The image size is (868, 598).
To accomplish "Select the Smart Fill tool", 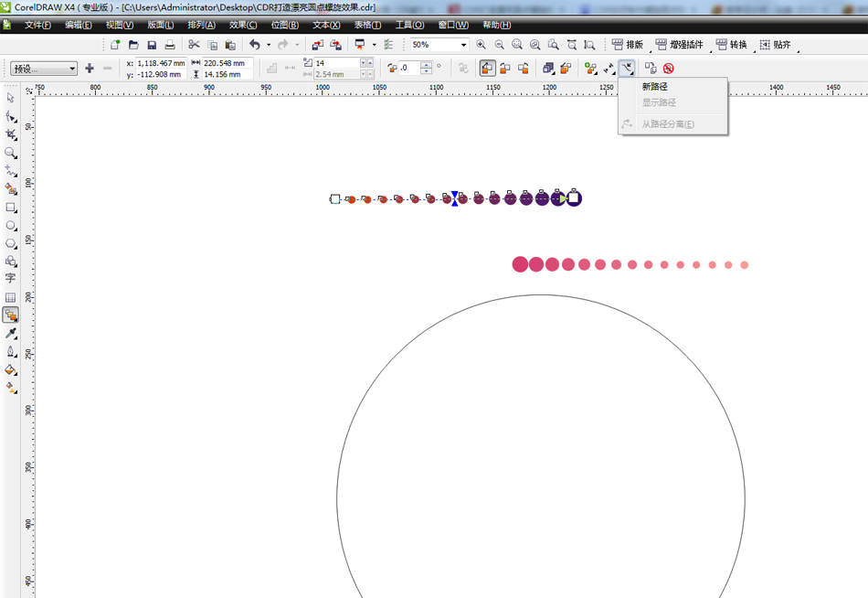I will [12, 188].
